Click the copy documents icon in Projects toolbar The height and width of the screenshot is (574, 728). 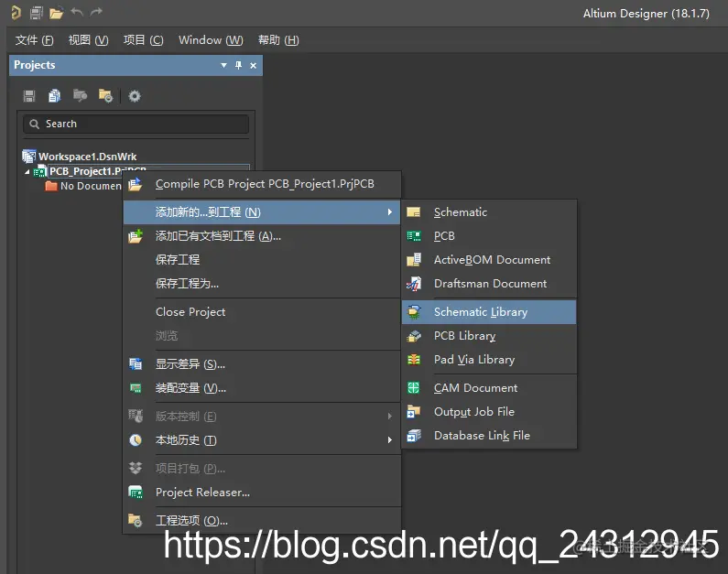[x=54, y=96]
